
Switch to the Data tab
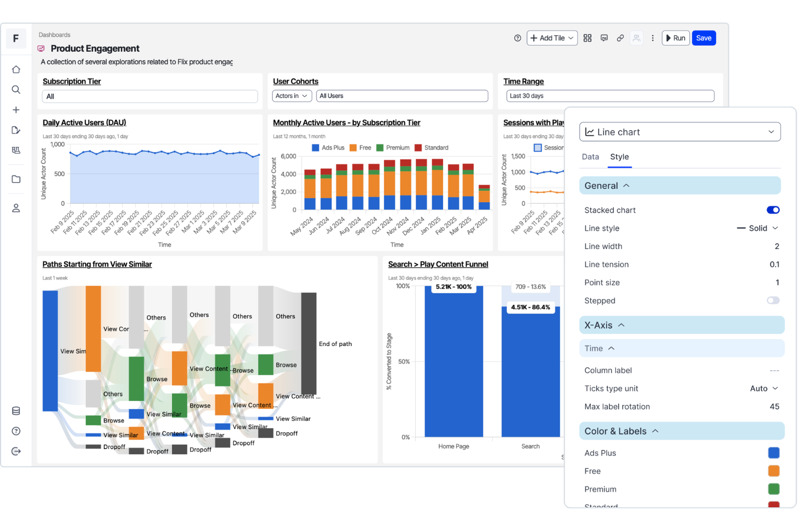coord(590,156)
